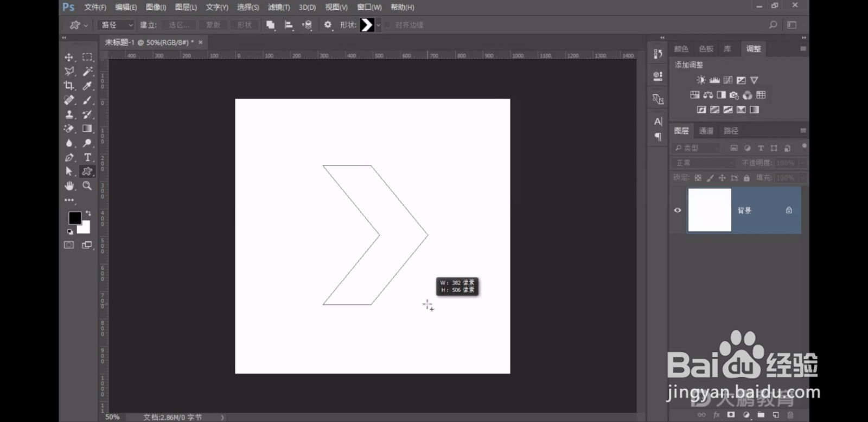The width and height of the screenshot is (868, 422).
Task: Toggle lock transparent pixels button
Action: coord(698,178)
